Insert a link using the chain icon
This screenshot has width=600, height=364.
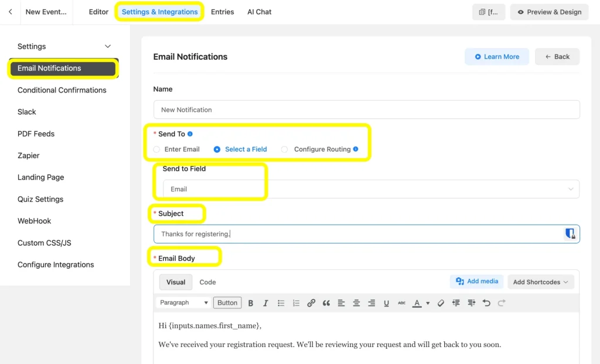point(311,303)
